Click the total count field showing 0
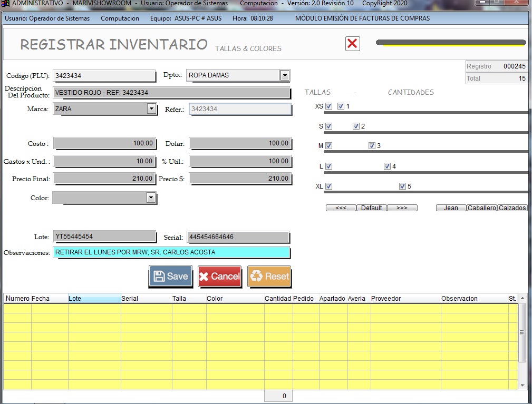This screenshot has width=532, height=404. coord(278,396)
